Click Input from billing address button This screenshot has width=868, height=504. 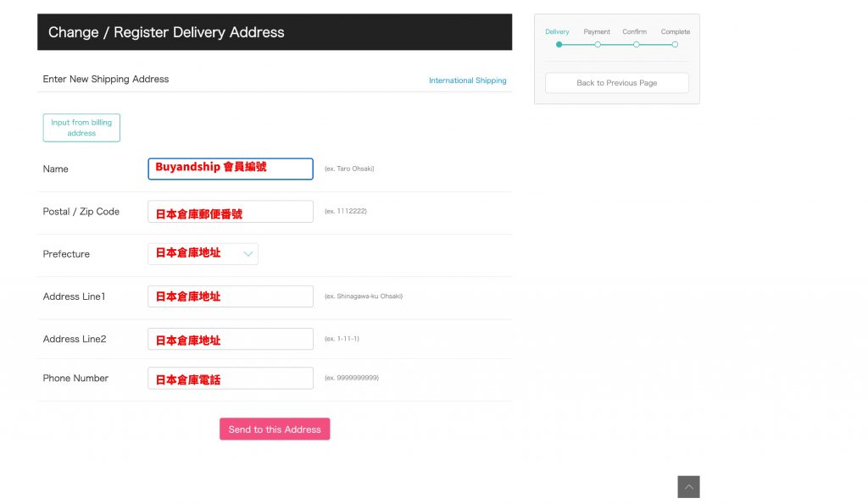(x=81, y=128)
